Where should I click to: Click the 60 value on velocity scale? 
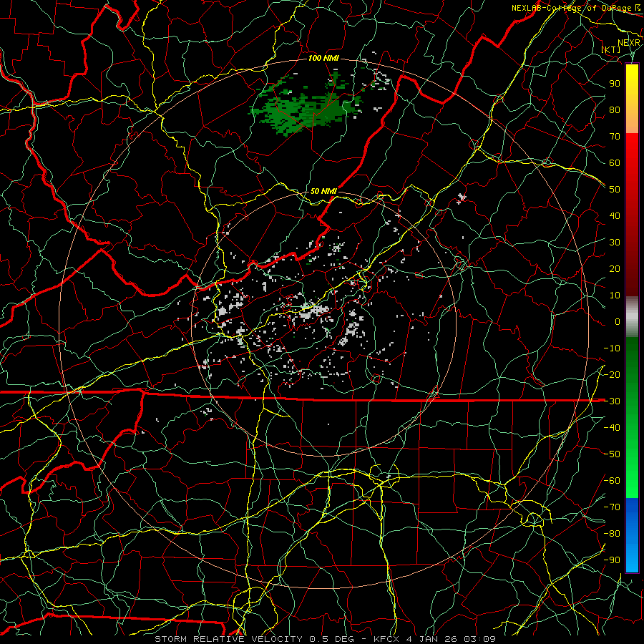coord(615,163)
